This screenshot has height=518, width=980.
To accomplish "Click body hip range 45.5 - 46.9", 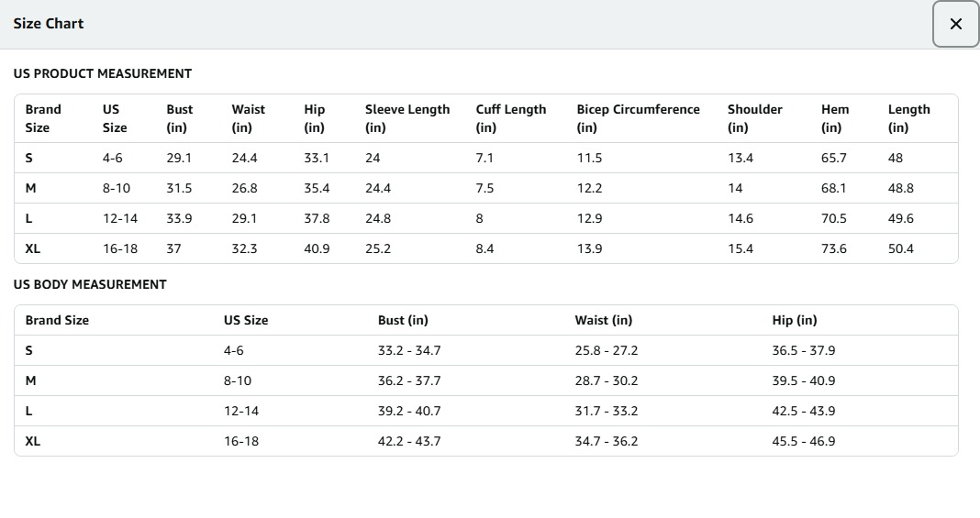I will pyautogui.click(x=803, y=441).
